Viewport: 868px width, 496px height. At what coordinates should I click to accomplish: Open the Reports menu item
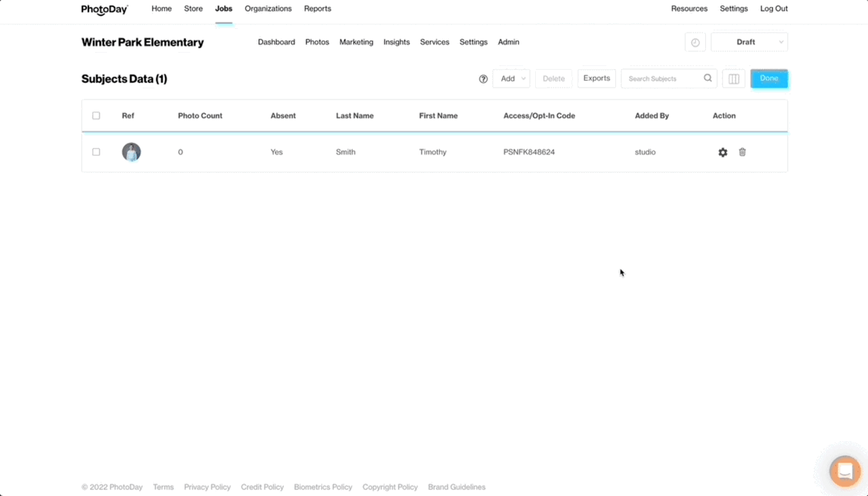[x=317, y=9]
